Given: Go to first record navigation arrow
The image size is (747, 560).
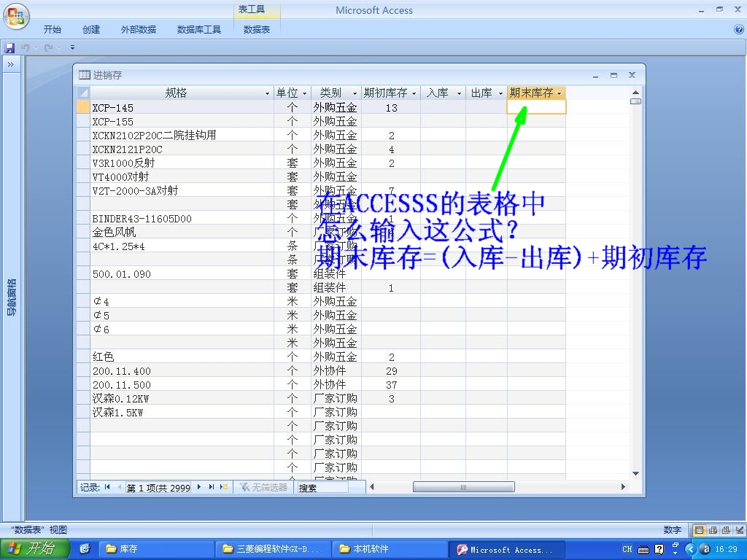Looking at the screenshot, I should 107,487.
